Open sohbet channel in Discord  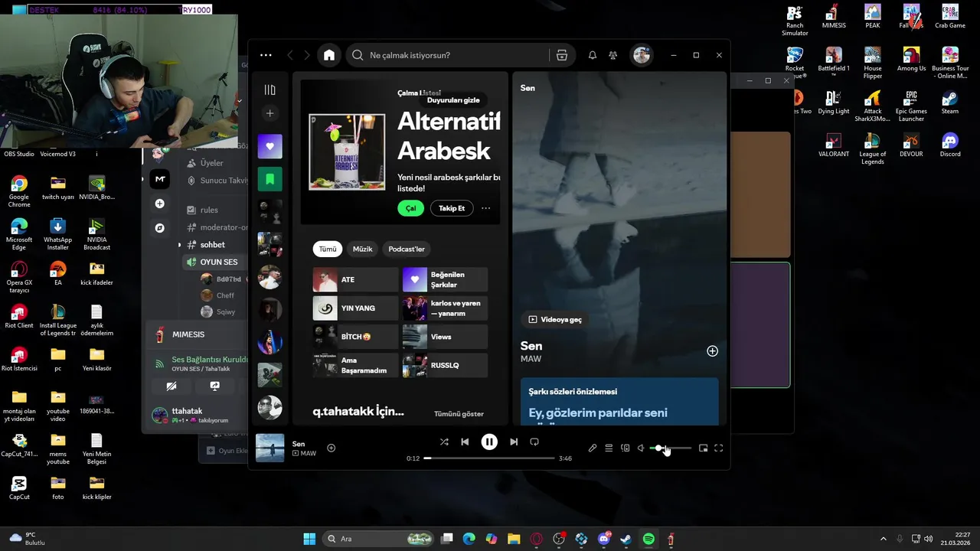tap(213, 245)
